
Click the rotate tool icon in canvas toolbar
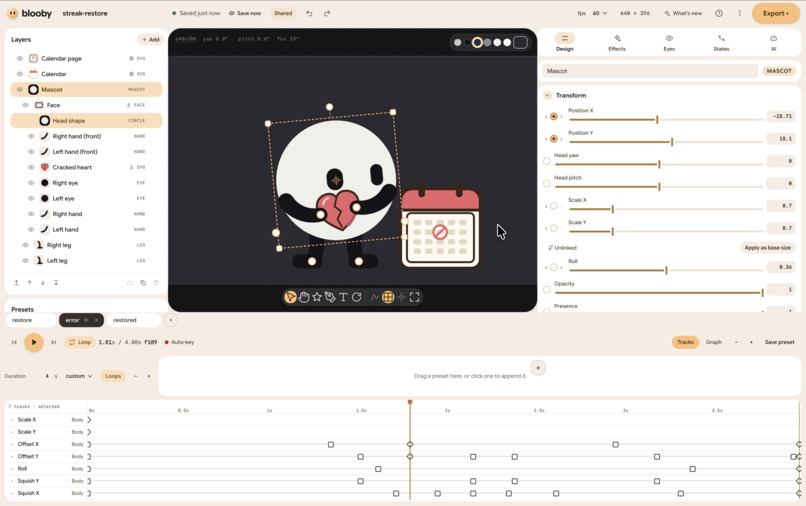click(x=356, y=297)
